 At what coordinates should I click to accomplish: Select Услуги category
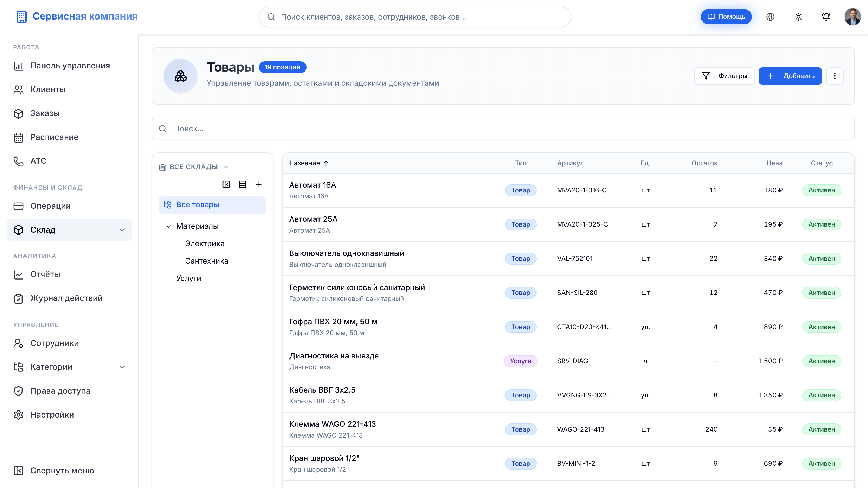[x=189, y=278]
